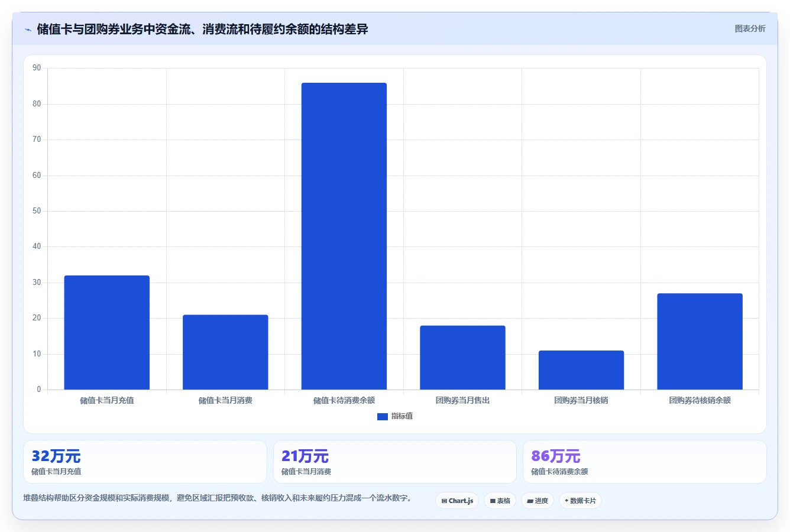Click the 图表分析 label in header
Viewport: 790px width, 532px height.
(750, 28)
